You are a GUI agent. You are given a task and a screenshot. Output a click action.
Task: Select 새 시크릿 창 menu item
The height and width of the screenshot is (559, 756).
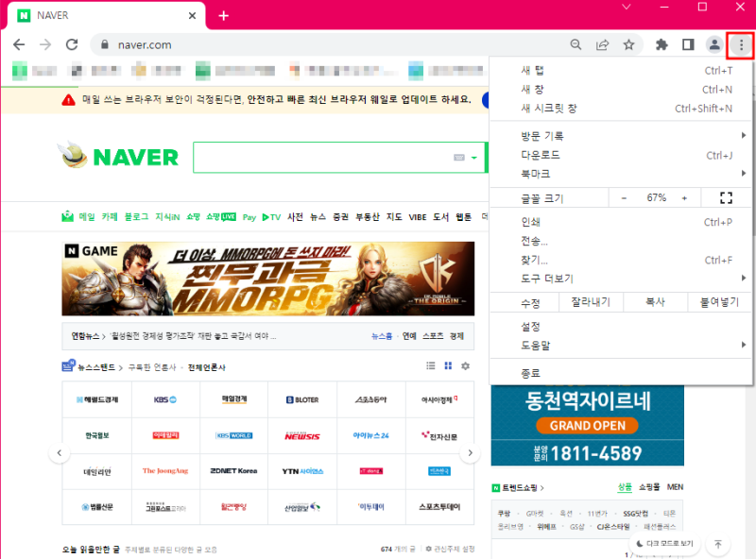click(x=621, y=109)
